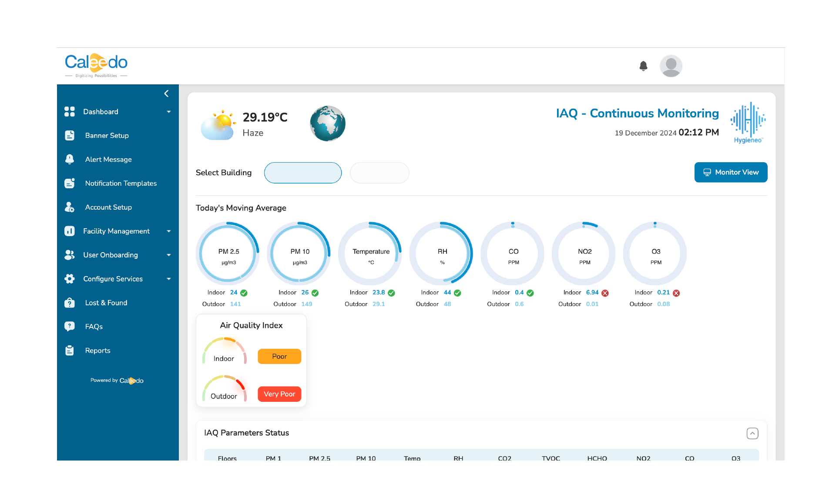Expand the Dashboard dropdown arrow
Image resolution: width=829 pixels, height=504 pixels.
point(169,112)
